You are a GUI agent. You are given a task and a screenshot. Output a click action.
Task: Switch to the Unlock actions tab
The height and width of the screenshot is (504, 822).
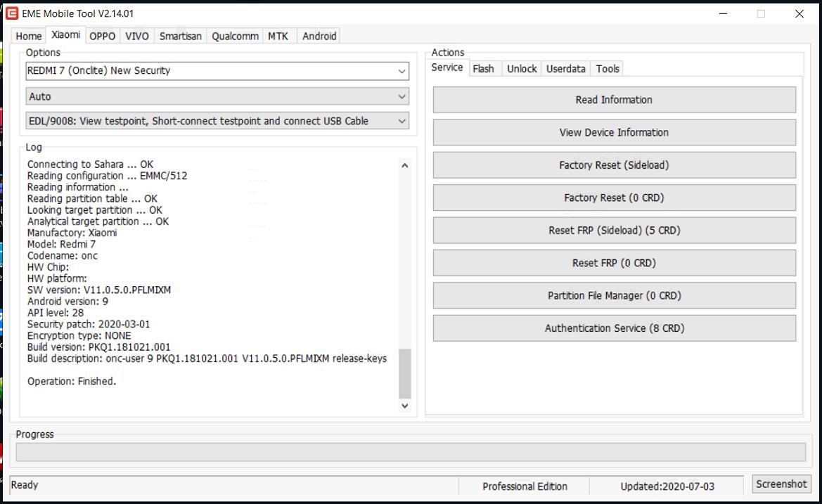(522, 69)
